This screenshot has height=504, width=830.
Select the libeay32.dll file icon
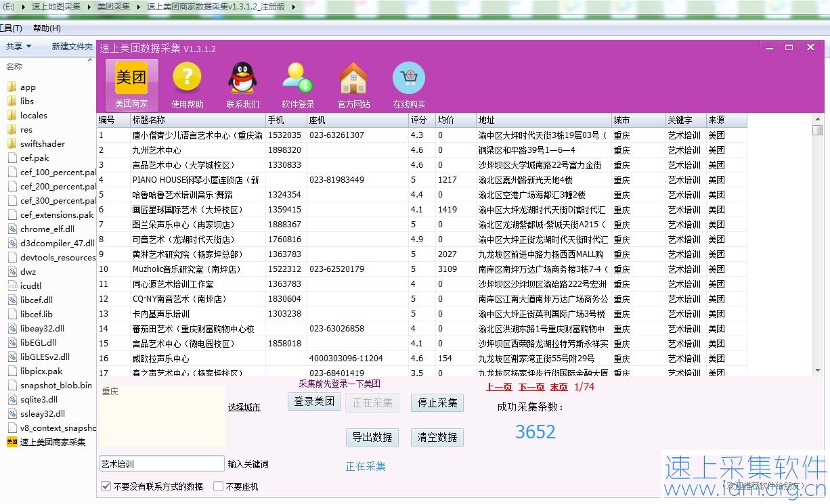[x=12, y=328]
